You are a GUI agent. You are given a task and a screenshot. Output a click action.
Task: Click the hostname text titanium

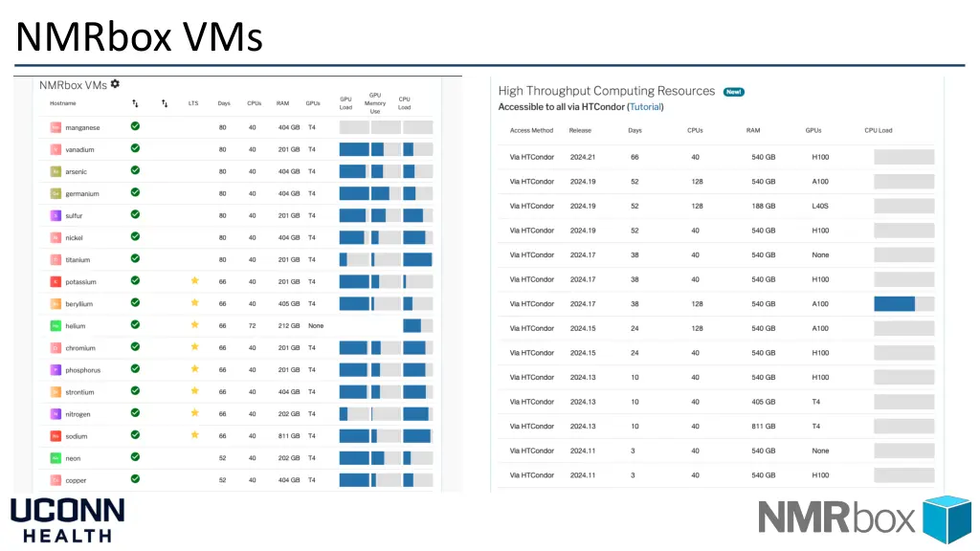(78, 260)
